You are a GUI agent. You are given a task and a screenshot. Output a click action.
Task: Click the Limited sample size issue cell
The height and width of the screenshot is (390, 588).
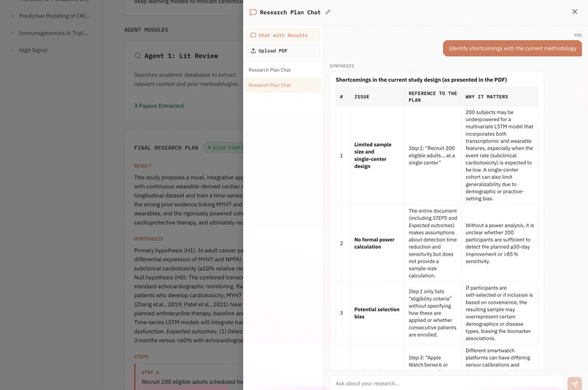click(378, 155)
